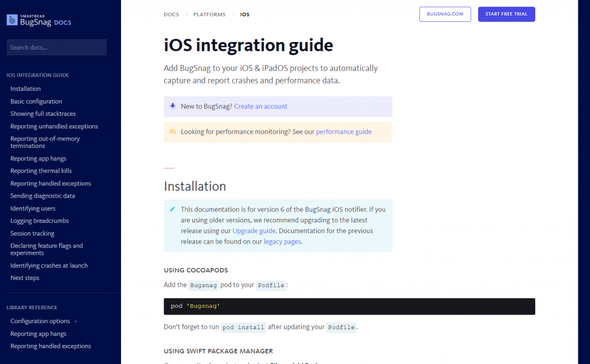
Task: Open Declaring feature flags and experiments
Action: click(47, 249)
